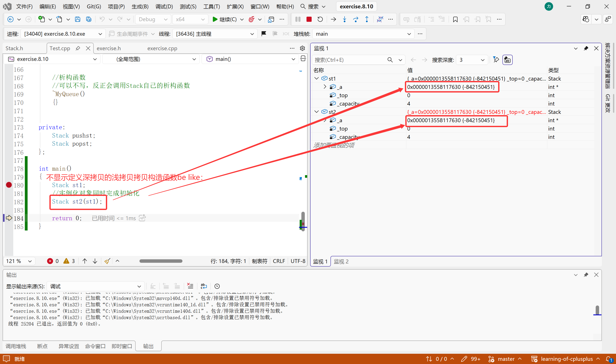Collapse the st2 watch entry

pos(317,112)
